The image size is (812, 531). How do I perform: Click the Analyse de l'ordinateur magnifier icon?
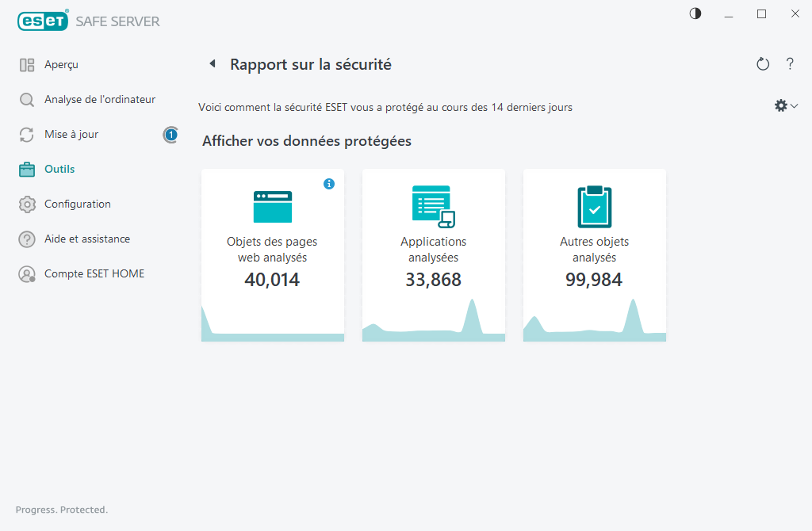[x=27, y=99]
